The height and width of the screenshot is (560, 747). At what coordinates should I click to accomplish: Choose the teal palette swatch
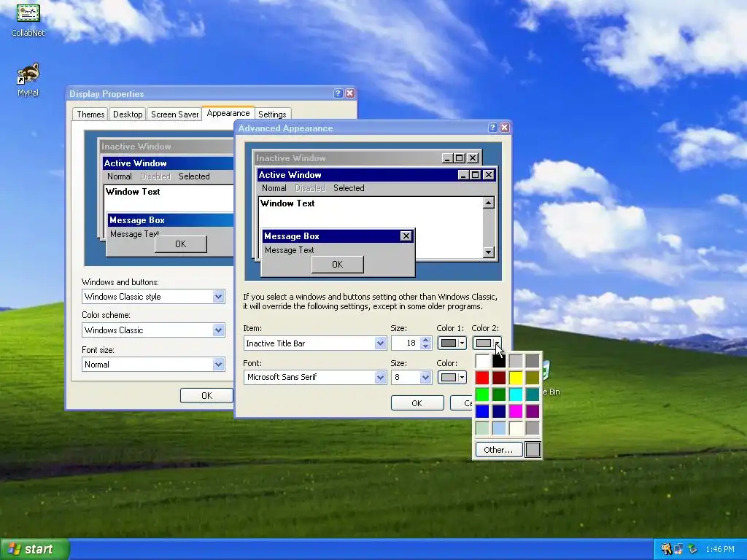532,394
